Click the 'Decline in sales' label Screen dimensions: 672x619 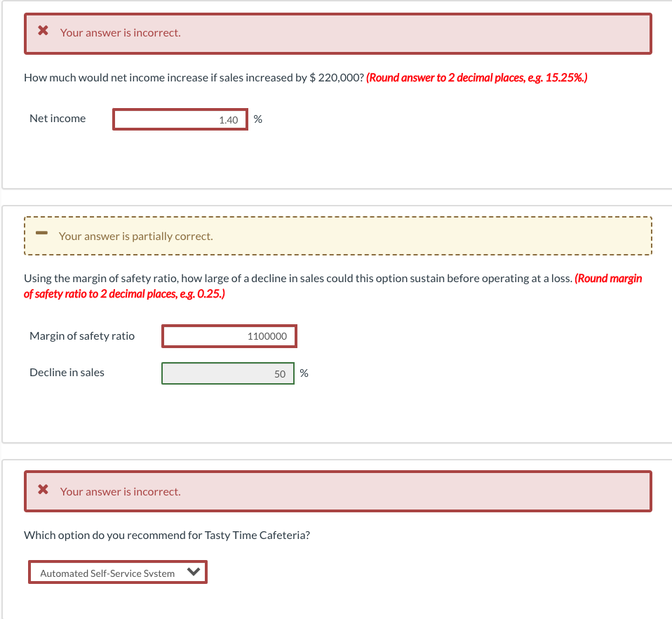67,373
